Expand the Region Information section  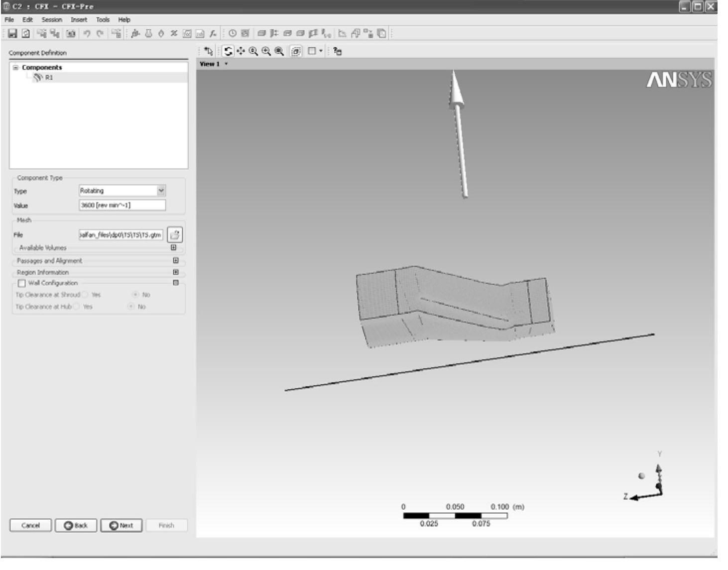[x=175, y=272]
